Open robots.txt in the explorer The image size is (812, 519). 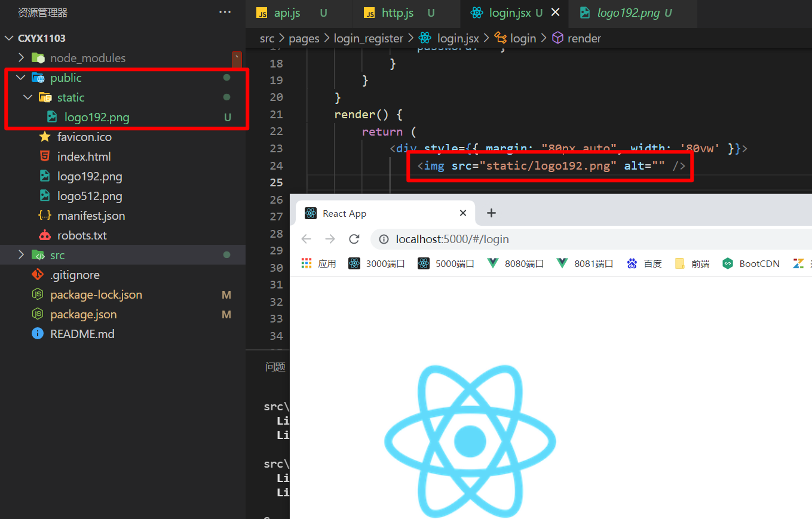pos(82,235)
